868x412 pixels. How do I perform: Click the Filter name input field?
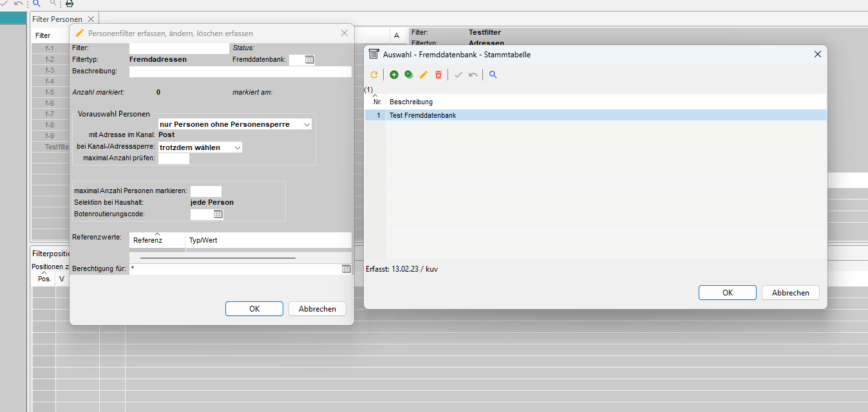point(179,48)
